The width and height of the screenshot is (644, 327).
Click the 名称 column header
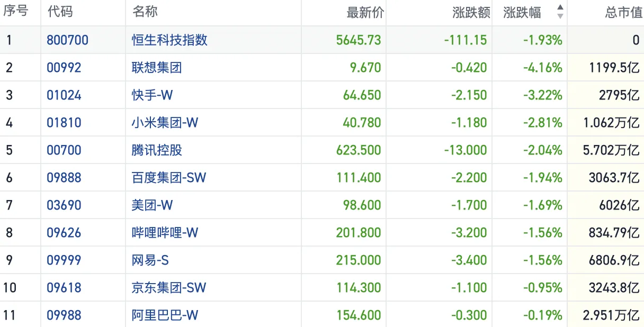(145, 12)
